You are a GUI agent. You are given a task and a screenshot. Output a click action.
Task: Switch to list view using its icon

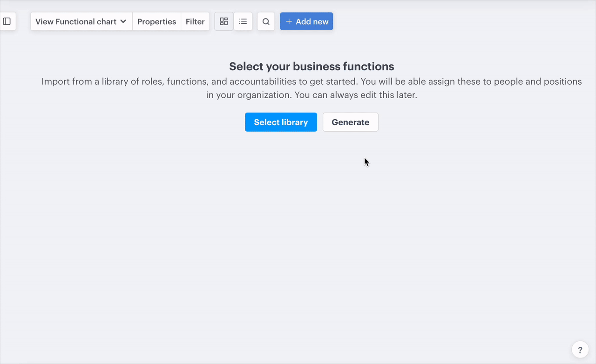[x=243, y=21]
